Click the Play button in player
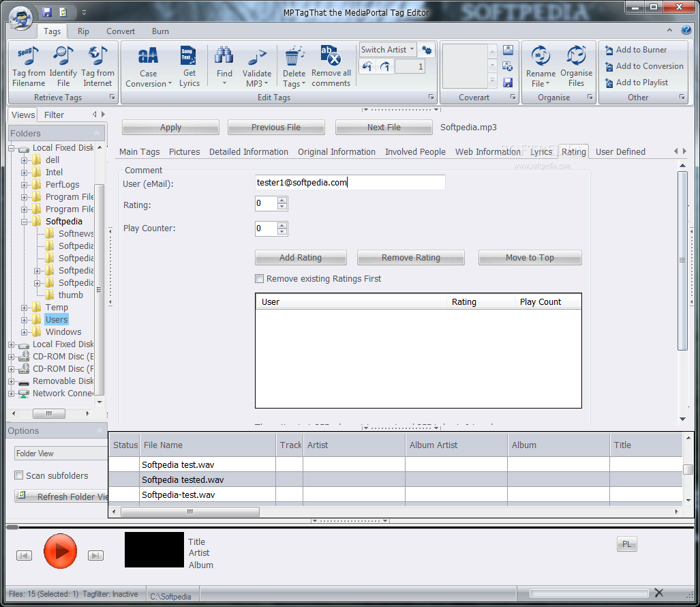This screenshot has width=700, height=607. 60,551
